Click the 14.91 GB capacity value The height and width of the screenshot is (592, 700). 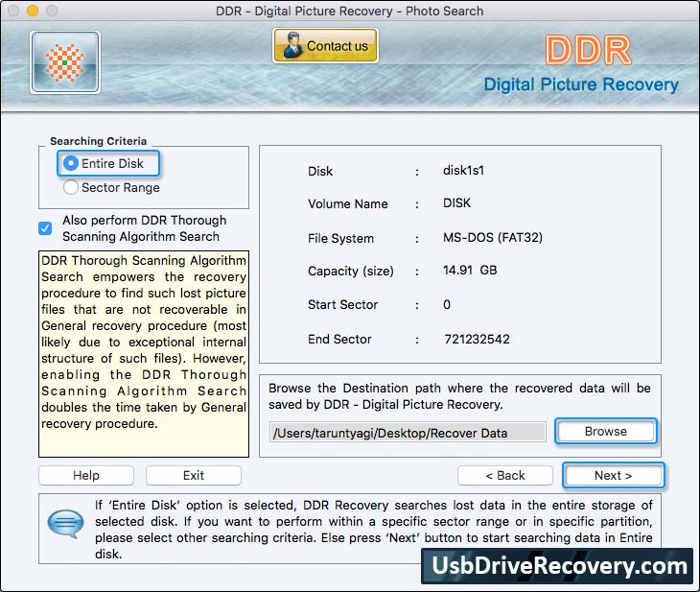[x=470, y=271]
